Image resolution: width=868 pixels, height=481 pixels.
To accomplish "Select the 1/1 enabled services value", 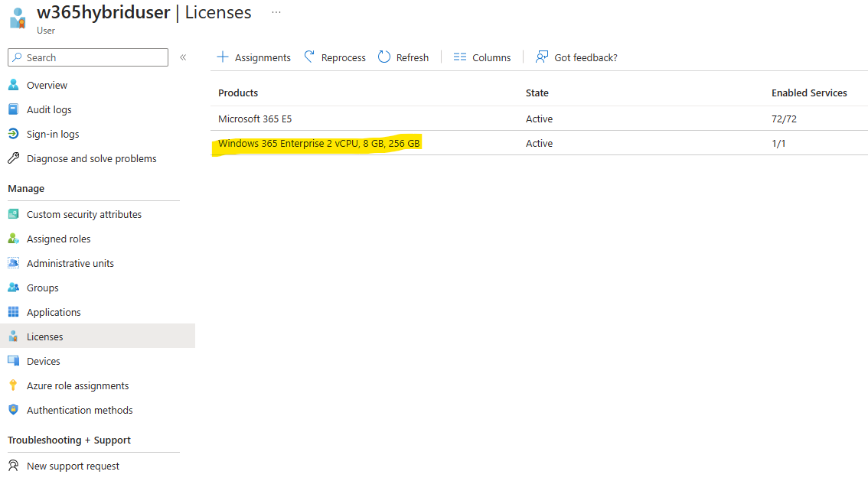I will (x=778, y=143).
